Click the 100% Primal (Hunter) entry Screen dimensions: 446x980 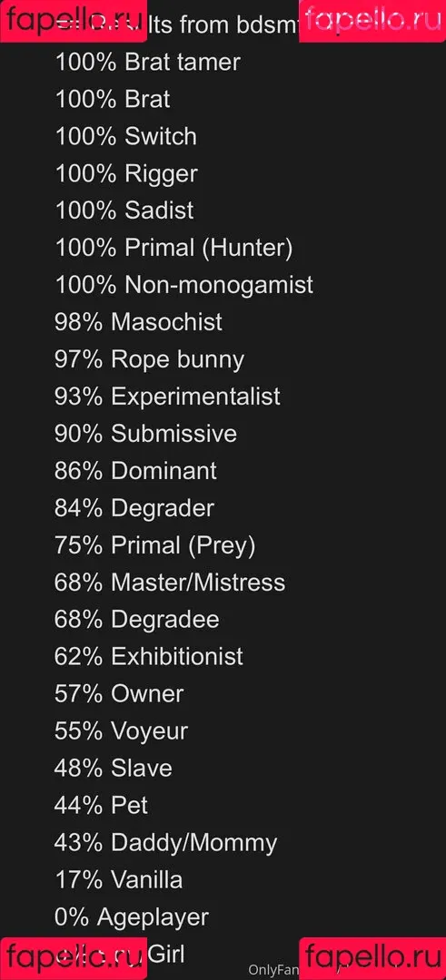pyautogui.click(x=173, y=249)
